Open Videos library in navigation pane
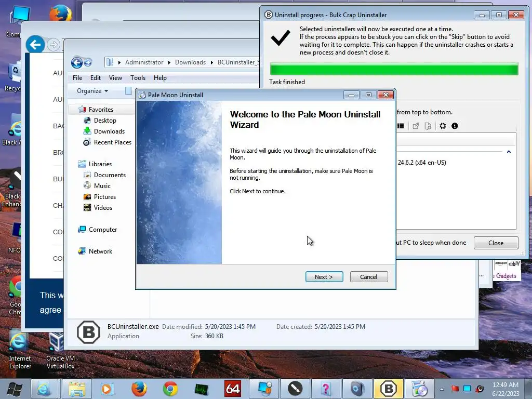The height and width of the screenshot is (399, 532). pos(103,208)
